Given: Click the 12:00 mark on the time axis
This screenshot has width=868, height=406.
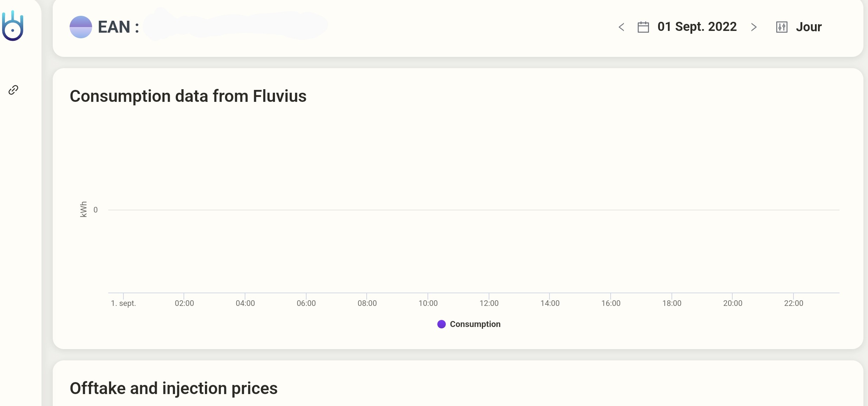Looking at the screenshot, I should pyautogui.click(x=489, y=303).
